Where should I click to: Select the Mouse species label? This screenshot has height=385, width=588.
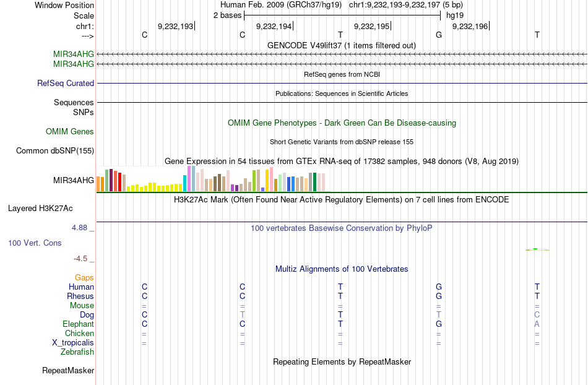82,306
